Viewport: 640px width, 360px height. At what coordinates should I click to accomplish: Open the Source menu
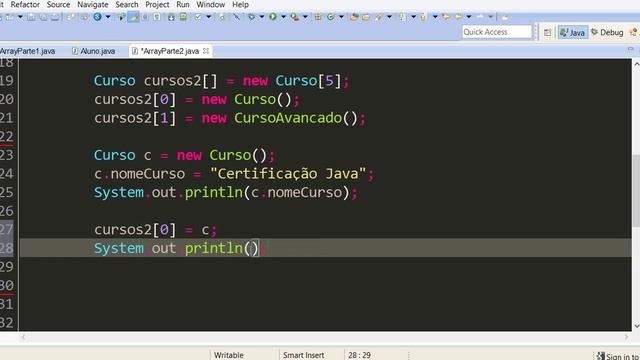[58, 4]
